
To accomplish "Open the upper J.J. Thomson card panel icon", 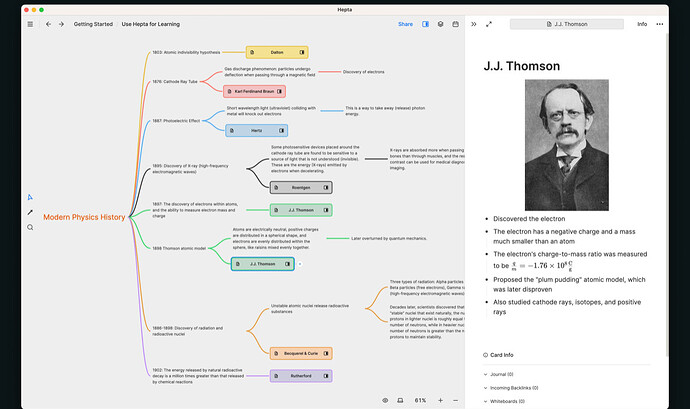I will pyautogui.click(x=326, y=210).
